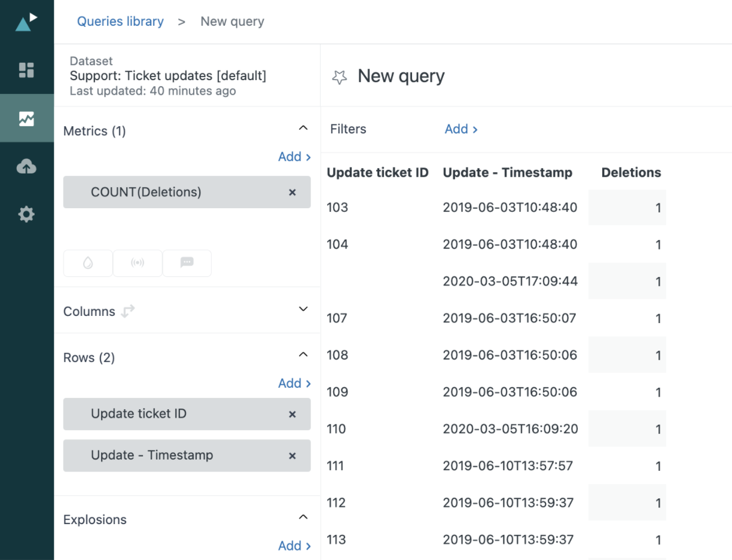732x560 pixels.
Task: Click the Deletions column header
Action: (631, 173)
